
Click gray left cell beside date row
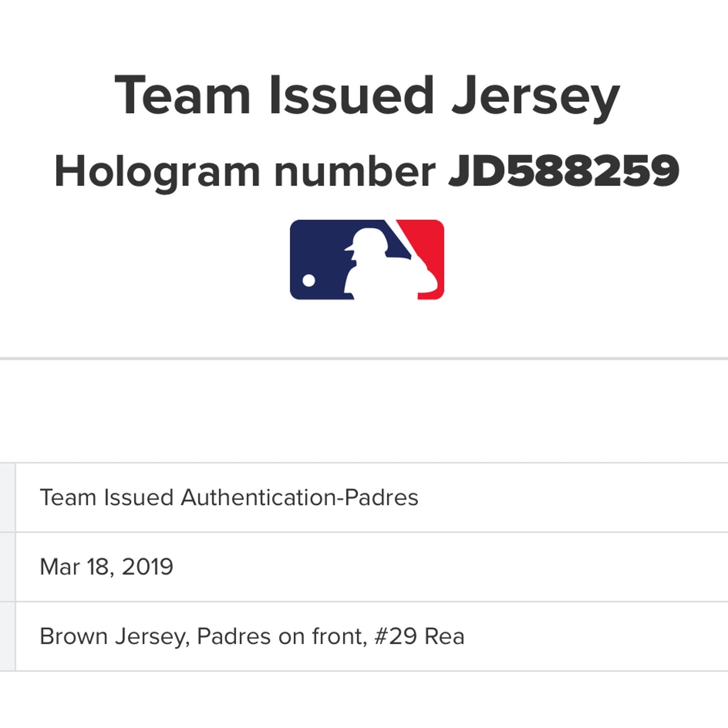point(7,567)
